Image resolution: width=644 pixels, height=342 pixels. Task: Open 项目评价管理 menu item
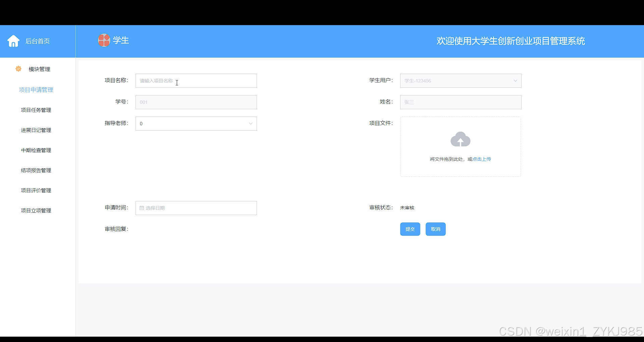click(36, 190)
